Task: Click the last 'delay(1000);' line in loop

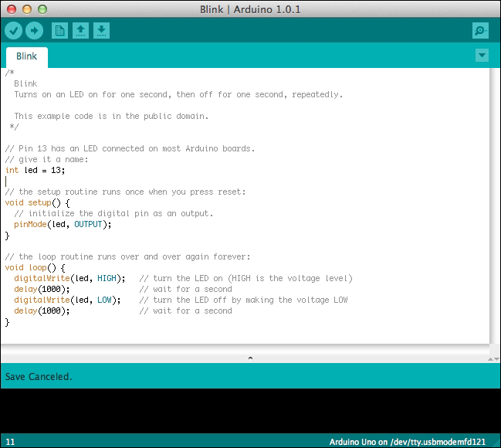Action: tap(42, 311)
